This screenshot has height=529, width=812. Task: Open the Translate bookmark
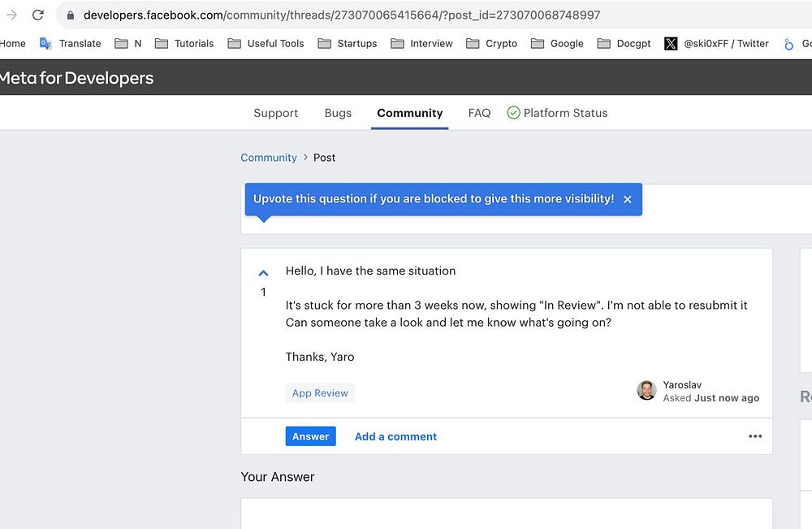pos(71,43)
